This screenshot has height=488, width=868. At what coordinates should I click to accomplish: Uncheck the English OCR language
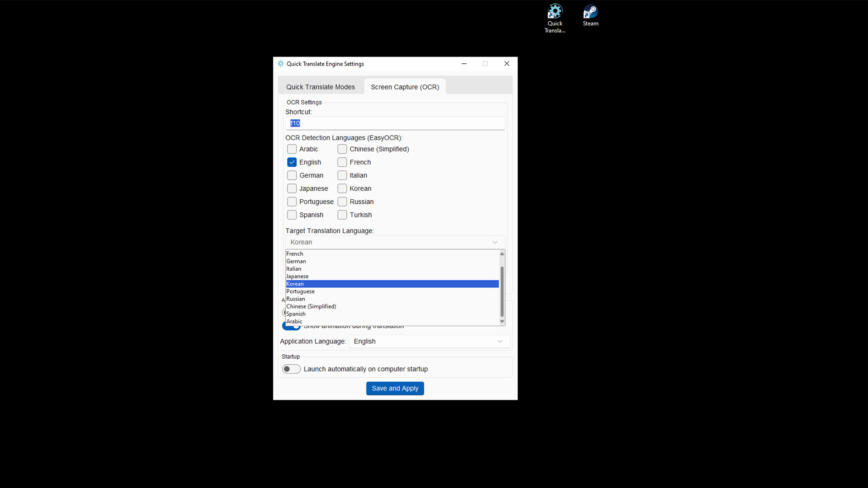pos(292,162)
